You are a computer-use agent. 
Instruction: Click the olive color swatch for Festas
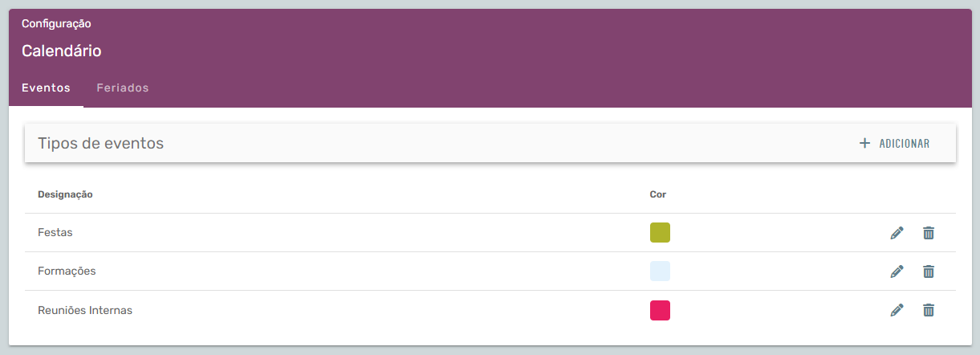(660, 233)
